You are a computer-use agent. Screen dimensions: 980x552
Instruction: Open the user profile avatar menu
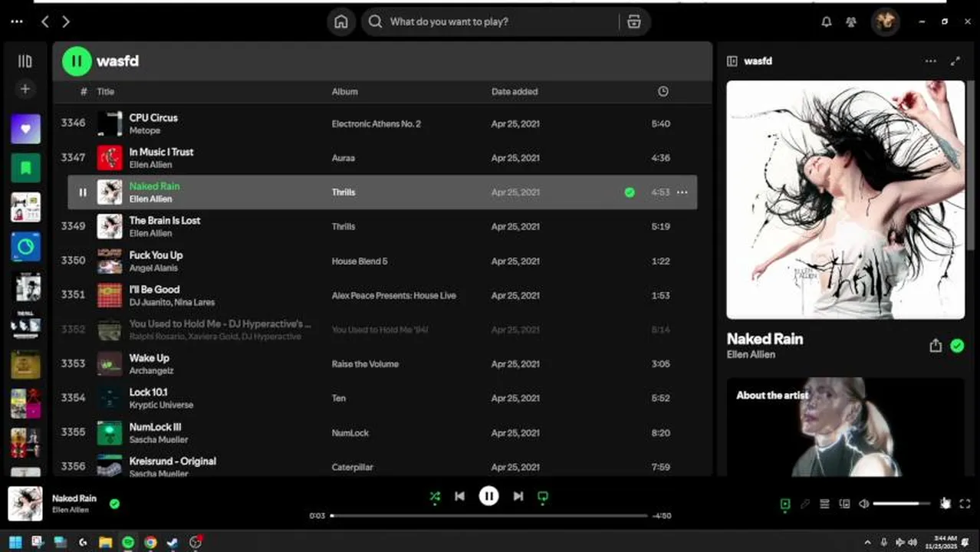click(886, 21)
